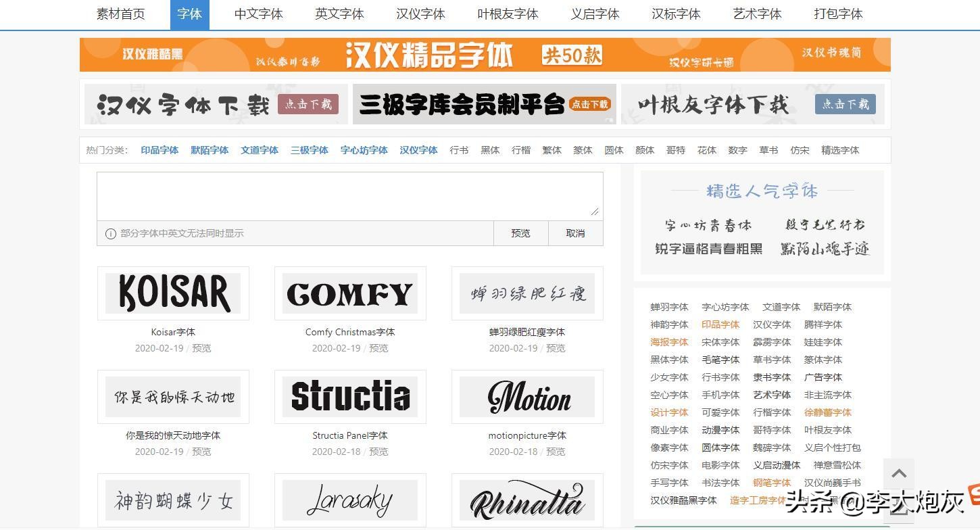Open the 徐静蕾字体 sidebar link
The image size is (980, 530).
(827, 412)
